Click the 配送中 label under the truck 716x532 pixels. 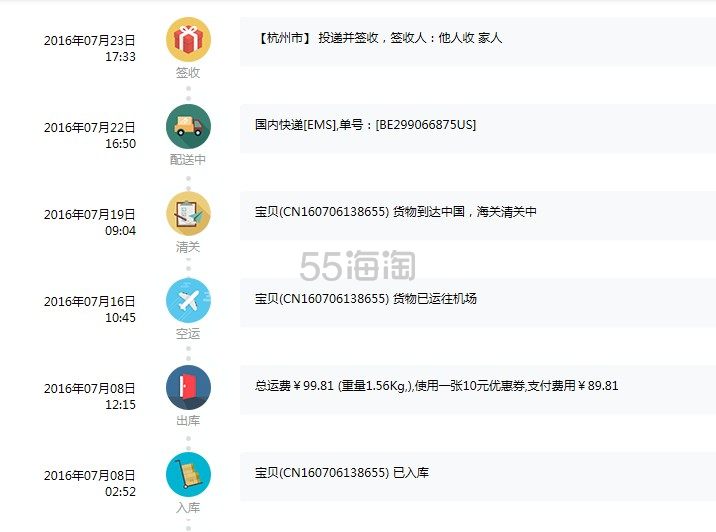(188, 160)
